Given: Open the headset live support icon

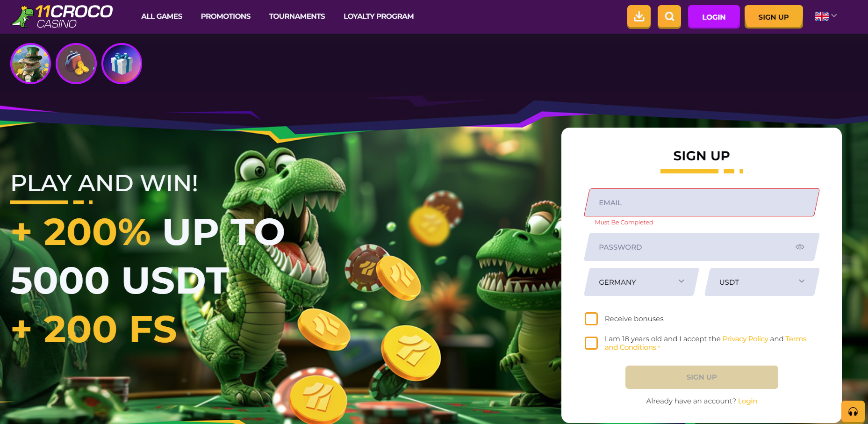Looking at the screenshot, I should click(853, 412).
